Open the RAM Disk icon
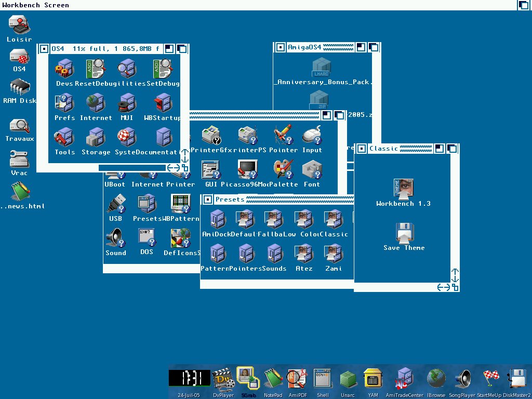 [20, 87]
